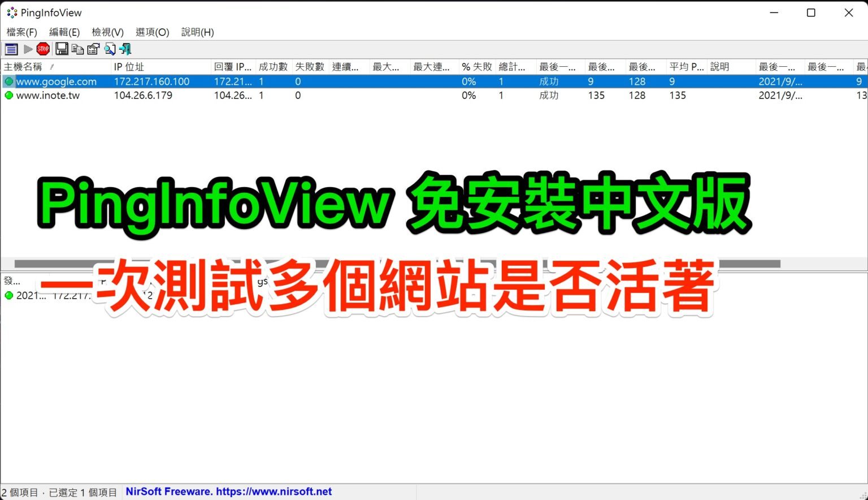Open the 選項(O) menu
Screen dimensions: 868x500
point(152,32)
